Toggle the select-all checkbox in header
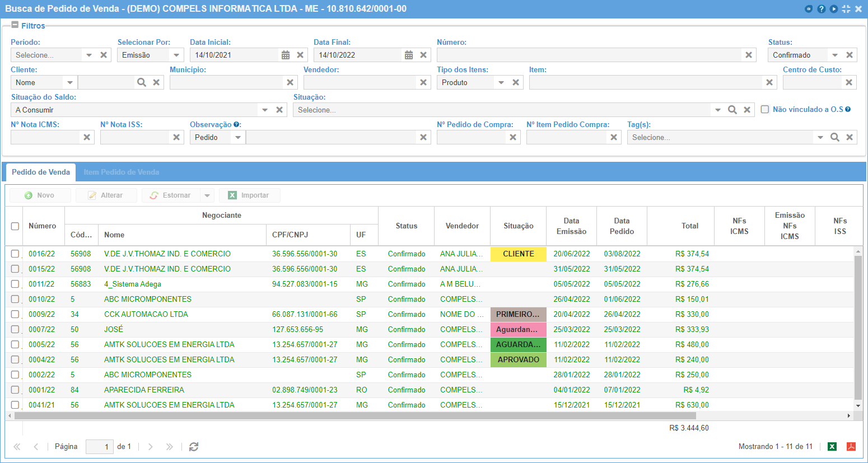Image resolution: width=868 pixels, height=463 pixels. point(15,226)
